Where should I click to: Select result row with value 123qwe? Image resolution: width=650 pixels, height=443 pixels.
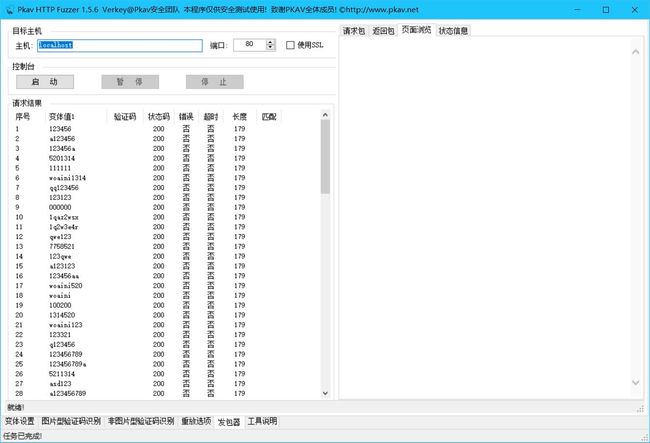pos(166,256)
